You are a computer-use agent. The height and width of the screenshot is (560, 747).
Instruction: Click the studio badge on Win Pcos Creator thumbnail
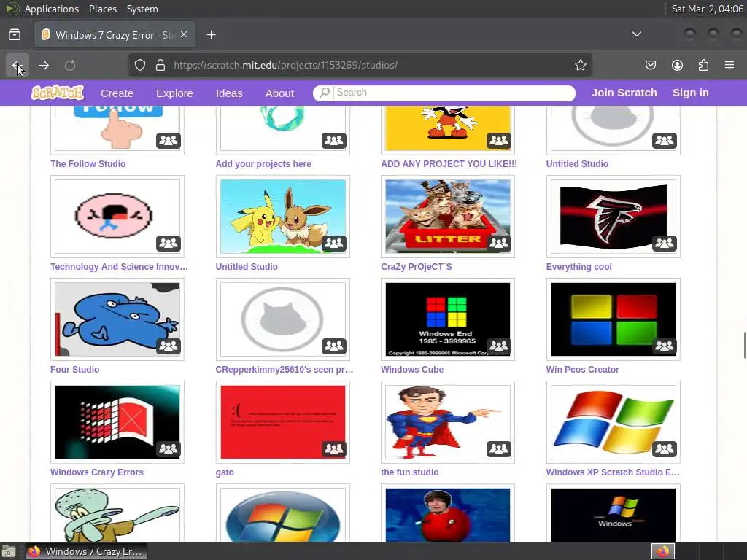[664, 346]
